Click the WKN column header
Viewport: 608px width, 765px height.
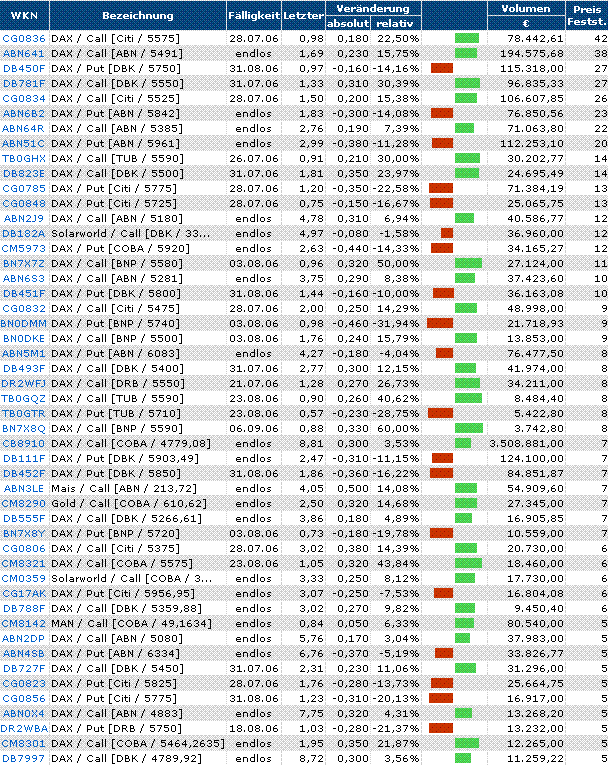tap(24, 15)
